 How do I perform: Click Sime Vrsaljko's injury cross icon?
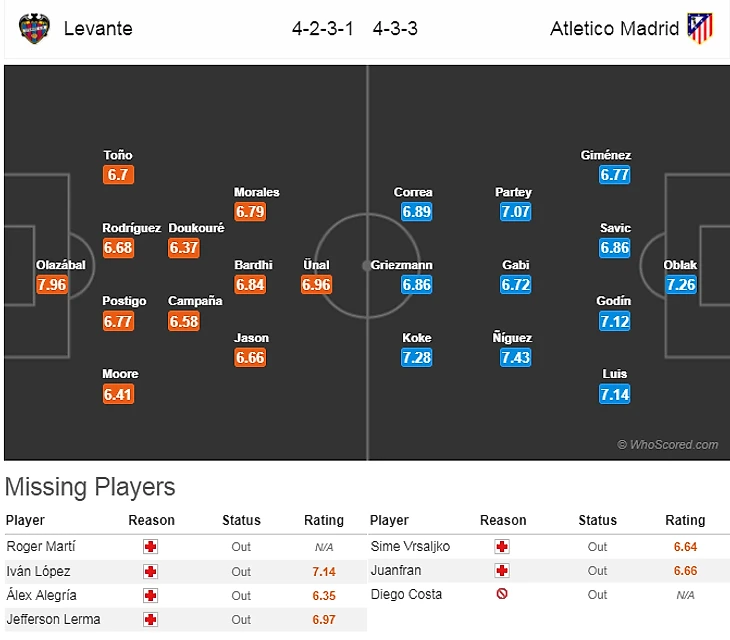[502, 547]
